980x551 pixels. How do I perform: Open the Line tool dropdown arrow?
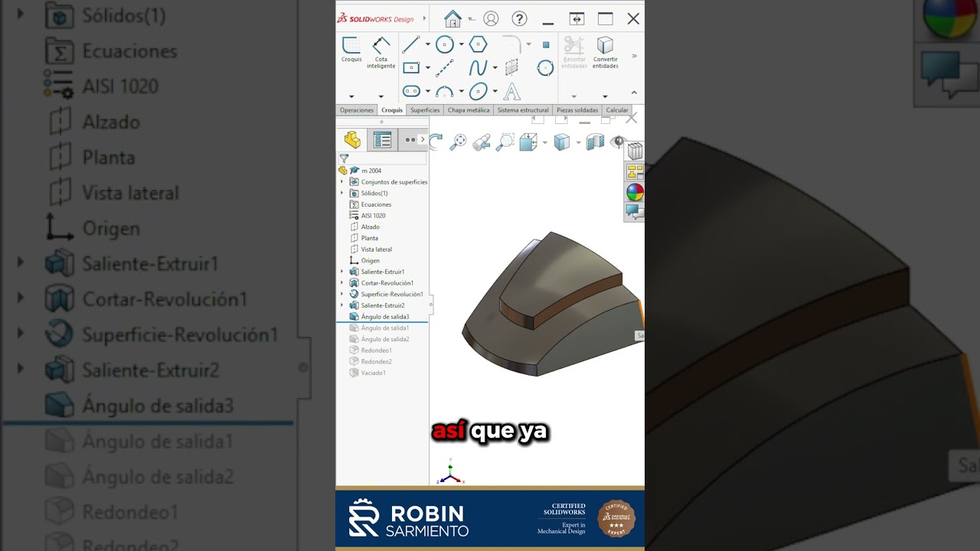[427, 44]
